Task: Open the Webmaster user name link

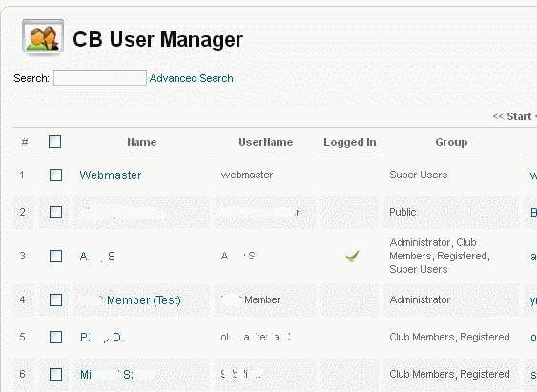Action: pos(111,175)
